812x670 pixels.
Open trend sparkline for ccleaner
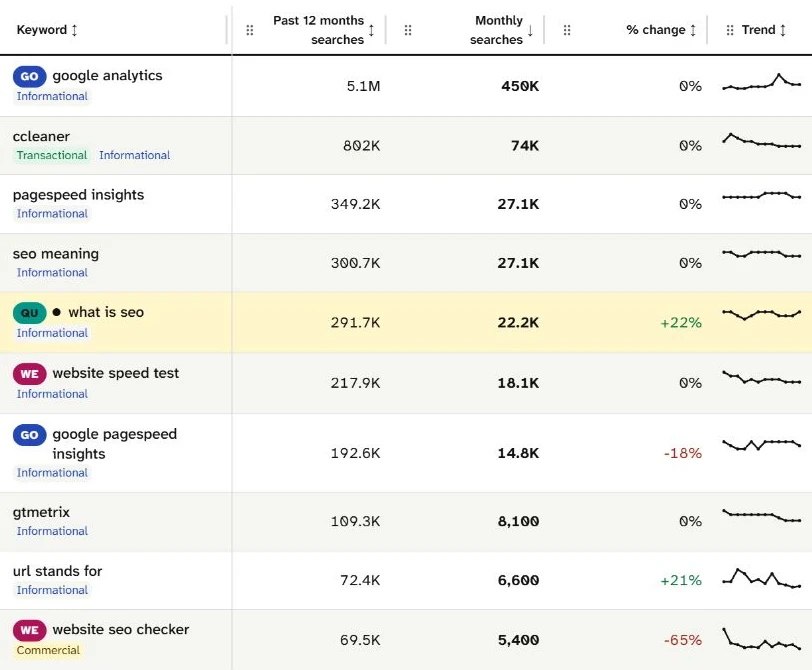pos(762,141)
